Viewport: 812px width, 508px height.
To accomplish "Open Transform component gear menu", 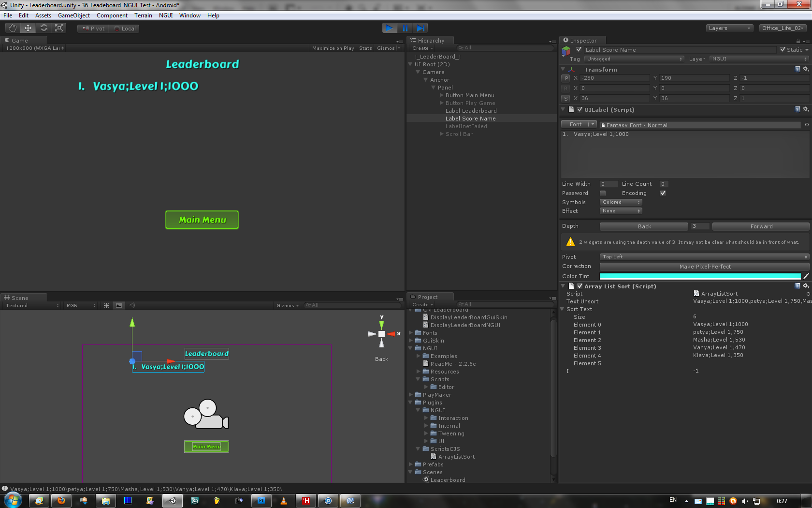I will 806,69.
